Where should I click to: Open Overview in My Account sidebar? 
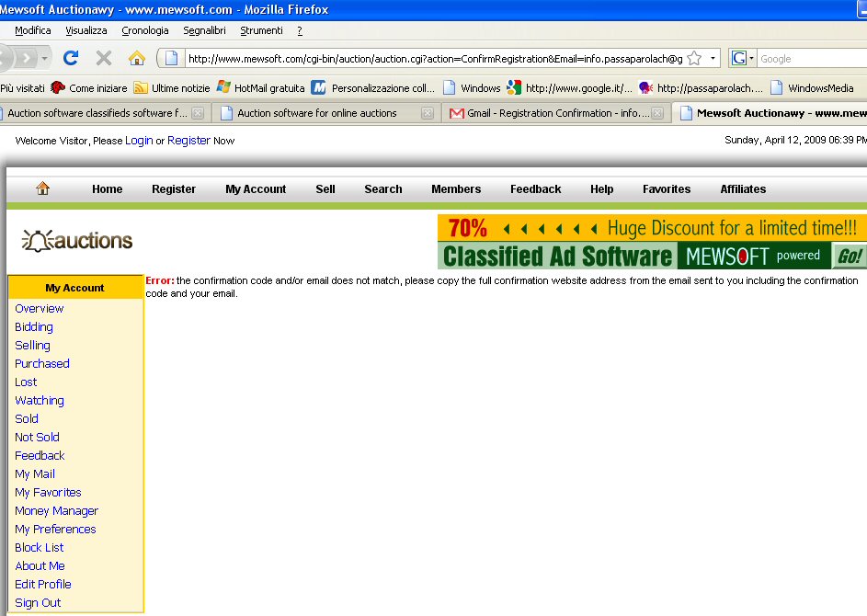point(40,309)
